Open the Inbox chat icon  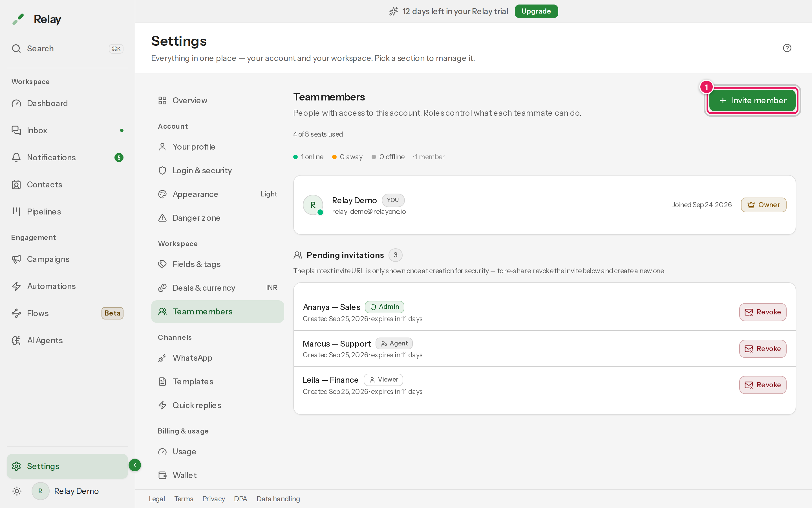click(x=16, y=130)
